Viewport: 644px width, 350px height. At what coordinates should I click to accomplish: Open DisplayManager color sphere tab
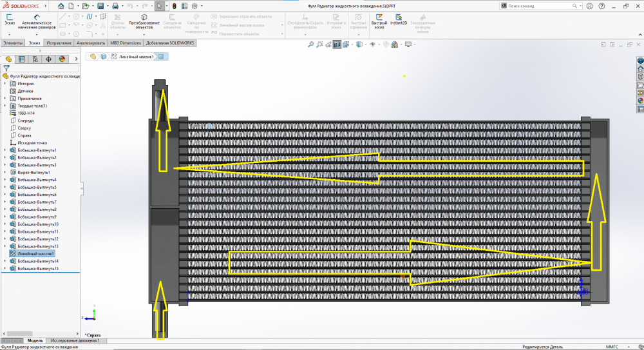(x=62, y=59)
